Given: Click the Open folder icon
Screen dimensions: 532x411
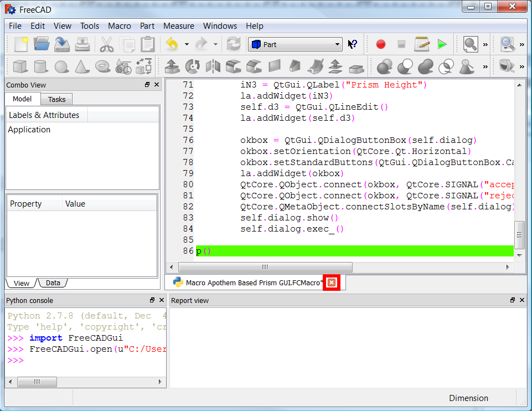Looking at the screenshot, I should pos(42,44).
